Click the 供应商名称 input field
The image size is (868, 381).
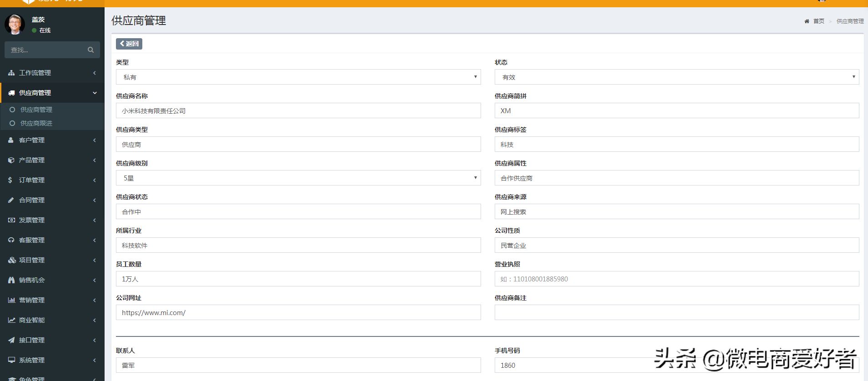point(298,110)
